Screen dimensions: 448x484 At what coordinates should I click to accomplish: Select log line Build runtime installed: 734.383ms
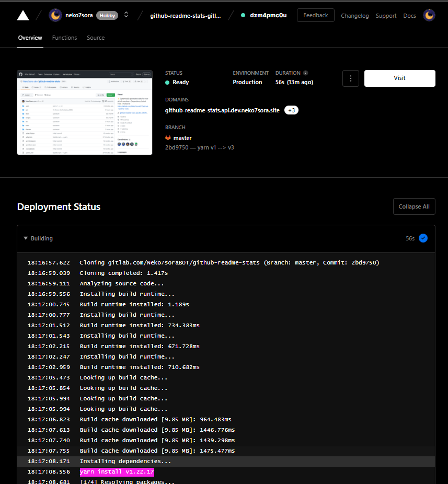click(226, 326)
